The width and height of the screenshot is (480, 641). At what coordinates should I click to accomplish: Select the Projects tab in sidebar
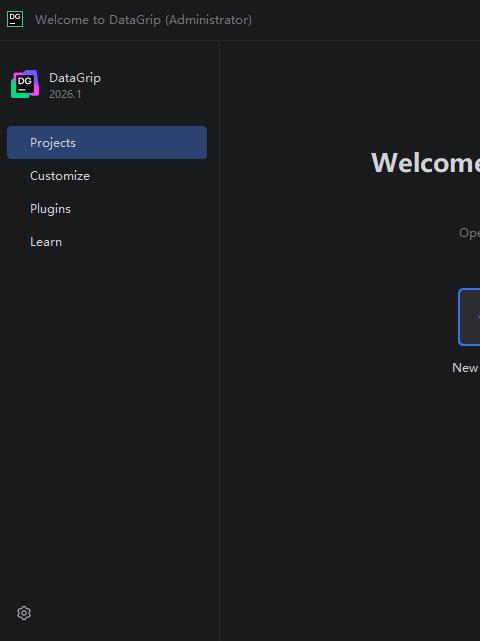click(107, 142)
